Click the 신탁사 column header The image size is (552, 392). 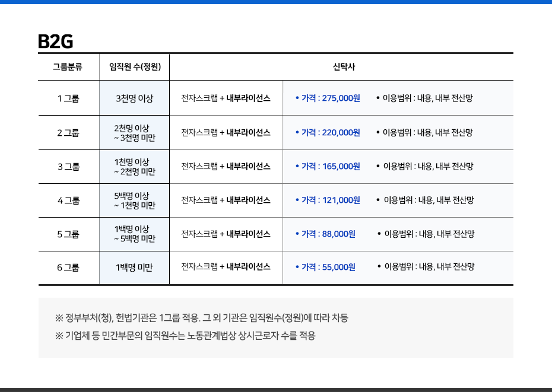341,66
